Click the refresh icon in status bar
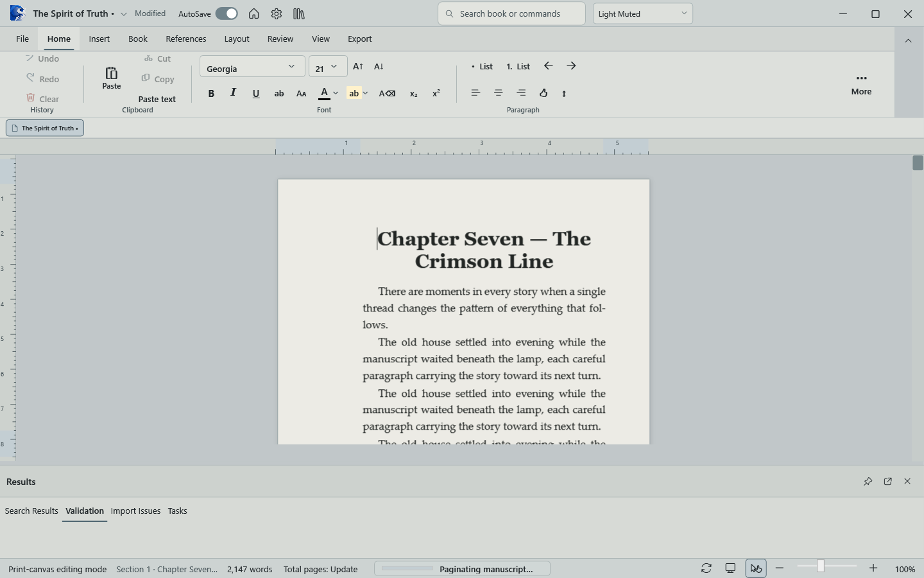 (706, 568)
